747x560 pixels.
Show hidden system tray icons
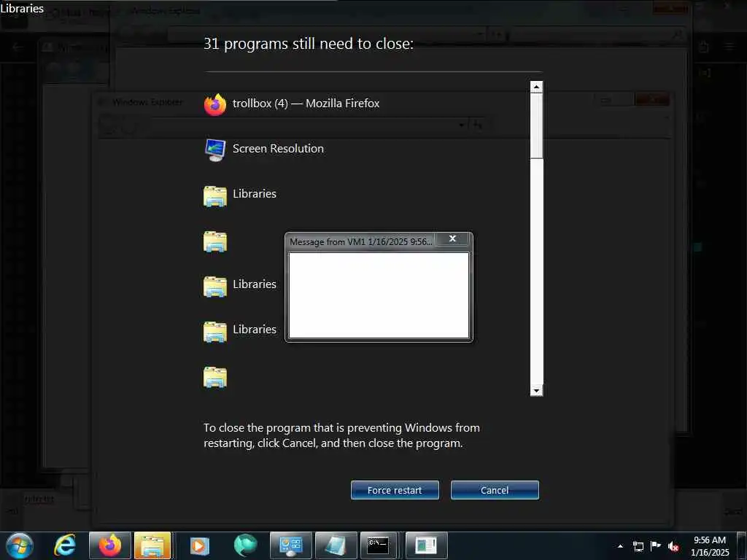[x=620, y=546]
